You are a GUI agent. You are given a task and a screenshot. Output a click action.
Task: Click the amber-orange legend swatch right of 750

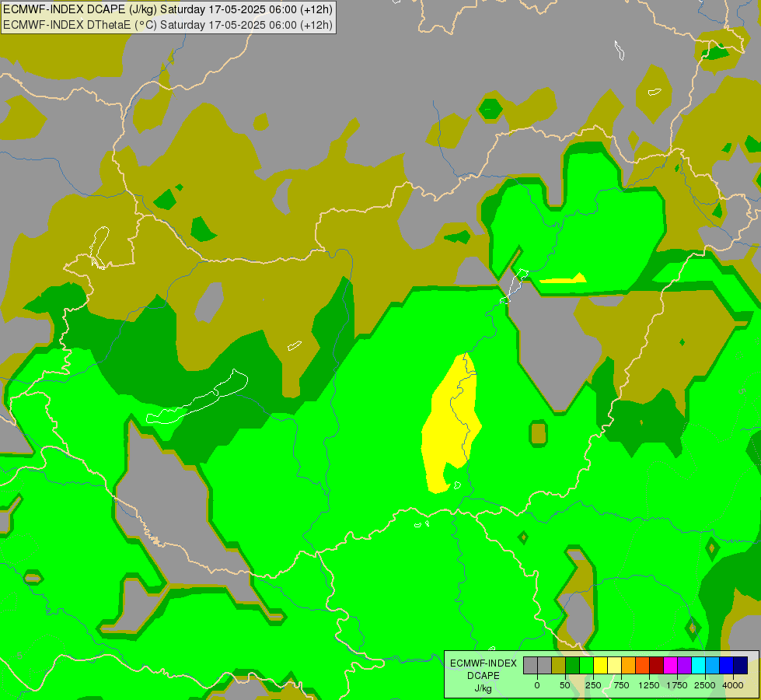(x=629, y=665)
